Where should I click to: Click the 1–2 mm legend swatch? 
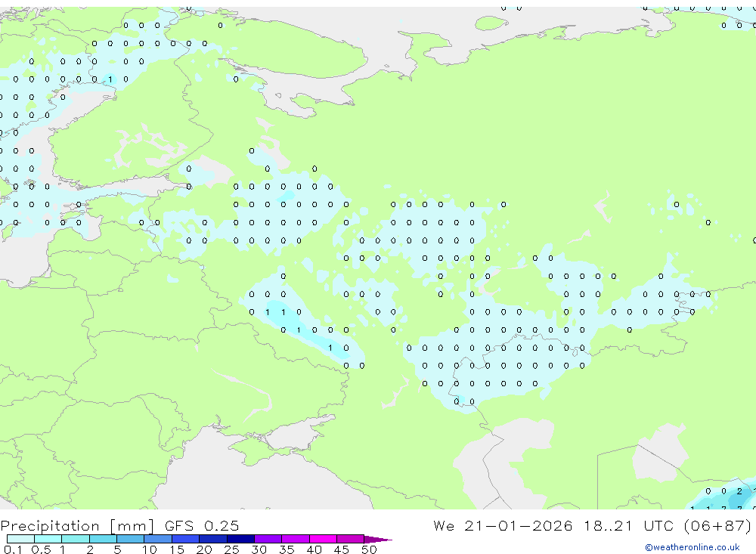click(75, 539)
